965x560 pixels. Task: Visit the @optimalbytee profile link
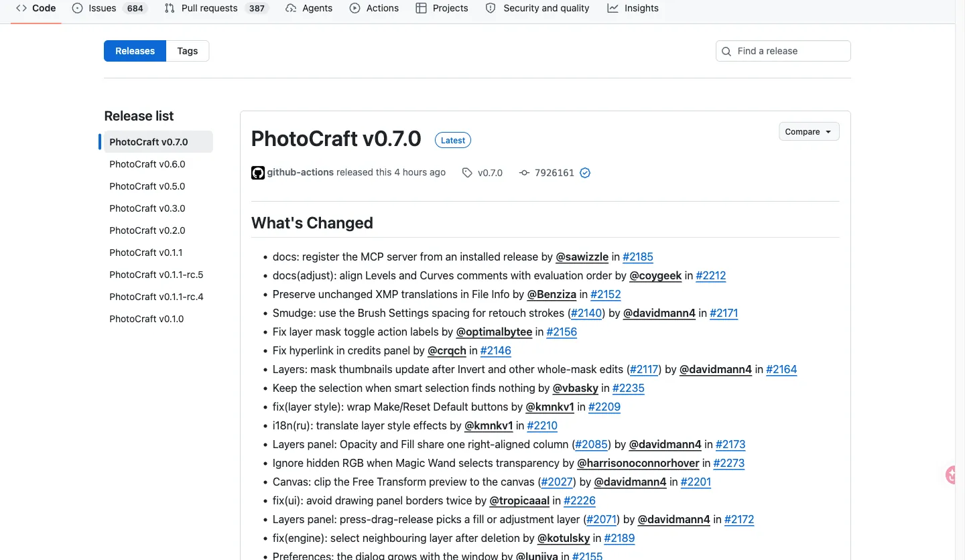click(495, 332)
